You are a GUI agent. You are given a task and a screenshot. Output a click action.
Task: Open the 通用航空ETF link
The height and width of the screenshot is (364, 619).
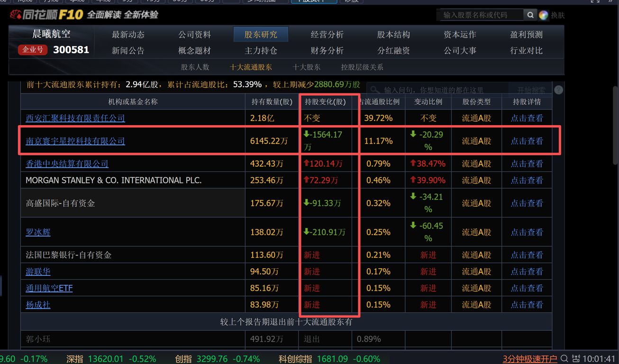point(49,288)
